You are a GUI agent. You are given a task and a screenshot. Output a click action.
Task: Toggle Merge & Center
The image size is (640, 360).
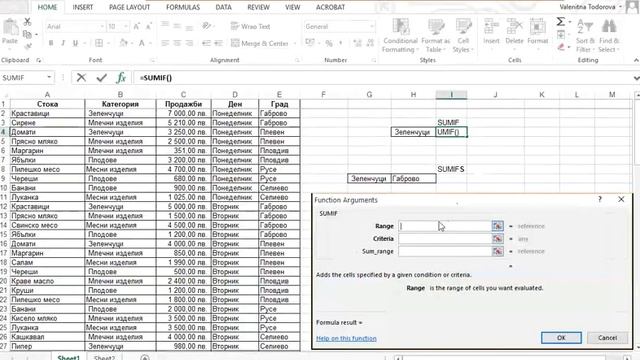(260, 43)
